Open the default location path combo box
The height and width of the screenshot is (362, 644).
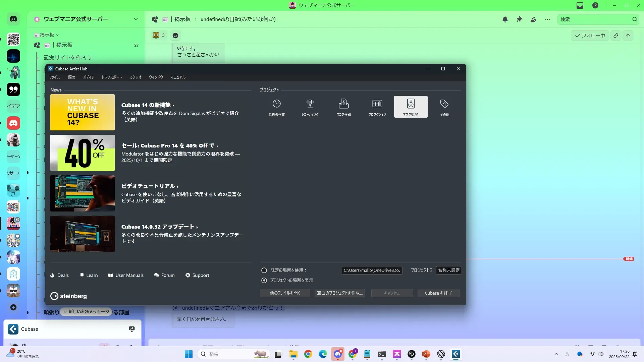[x=372, y=270]
